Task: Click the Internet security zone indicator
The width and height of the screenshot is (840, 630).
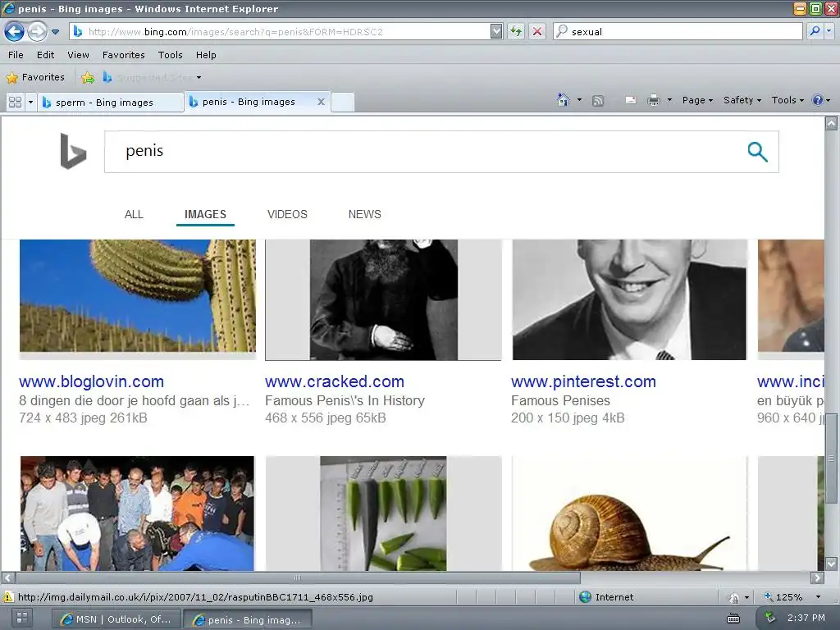Action: (606, 597)
